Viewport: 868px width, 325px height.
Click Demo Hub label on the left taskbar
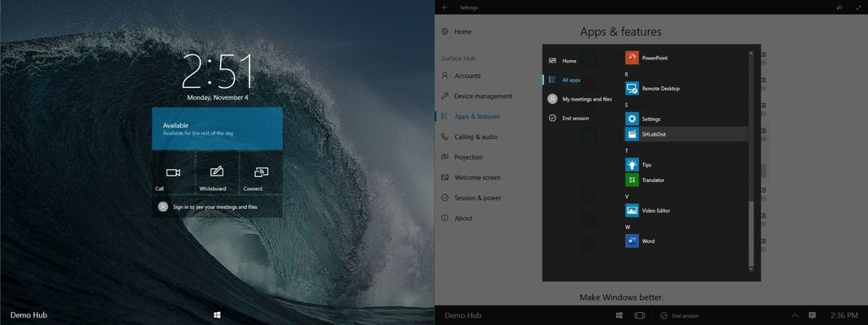tap(28, 315)
